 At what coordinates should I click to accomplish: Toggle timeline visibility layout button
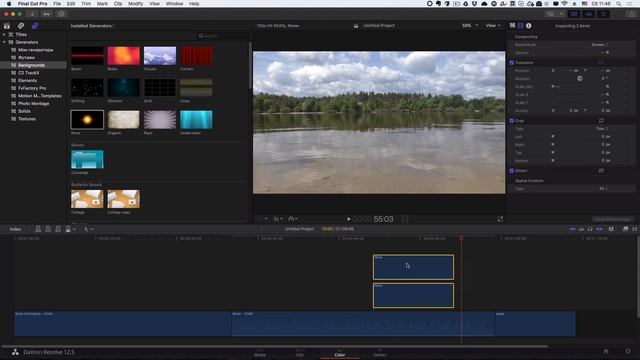(589, 14)
